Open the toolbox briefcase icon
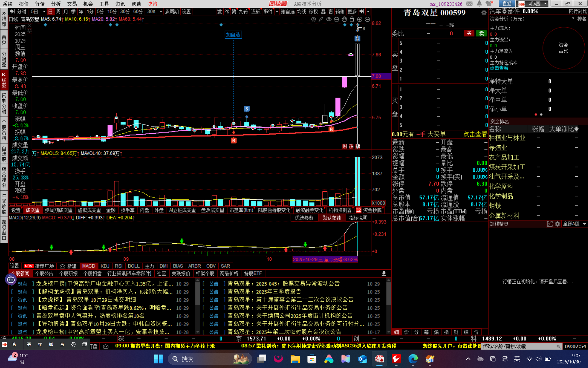Screen dimensions: 588x368 (337, 19)
